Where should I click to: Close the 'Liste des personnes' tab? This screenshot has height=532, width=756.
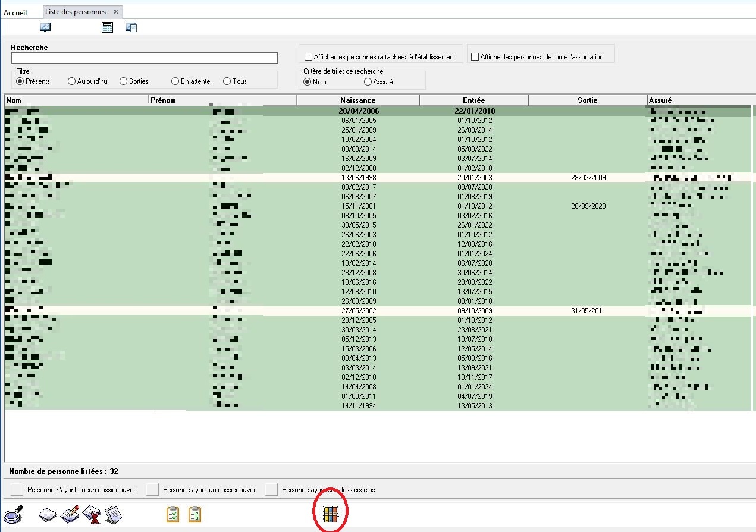pyautogui.click(x=117, y=12)
